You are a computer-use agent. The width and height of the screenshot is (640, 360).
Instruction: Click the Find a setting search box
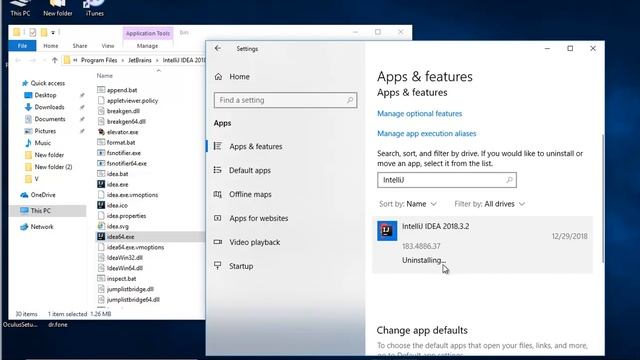(285, 100)
